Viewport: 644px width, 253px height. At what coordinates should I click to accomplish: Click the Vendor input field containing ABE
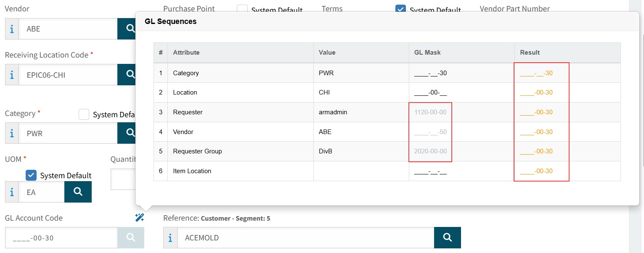[x=67, y=29]
